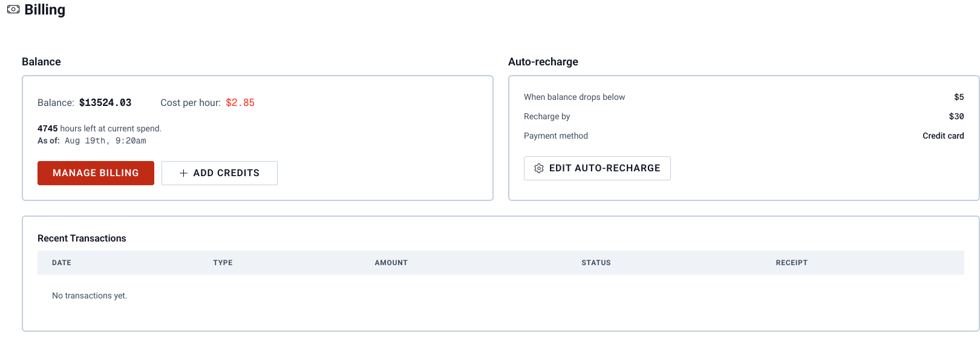Screen dimensions: 980x339
Task: Click the $30 recharge amount
Action: [x=956, y=116]
